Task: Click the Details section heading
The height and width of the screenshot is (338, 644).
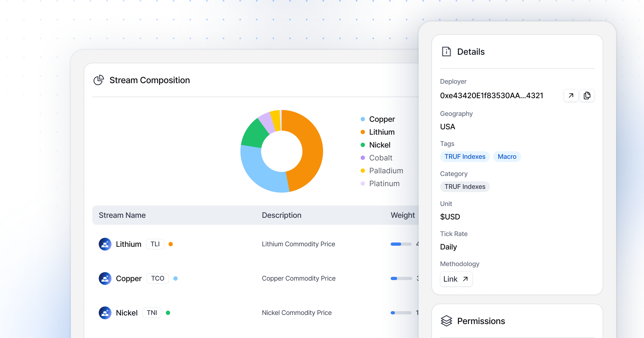Action: (x=471, y=52)
